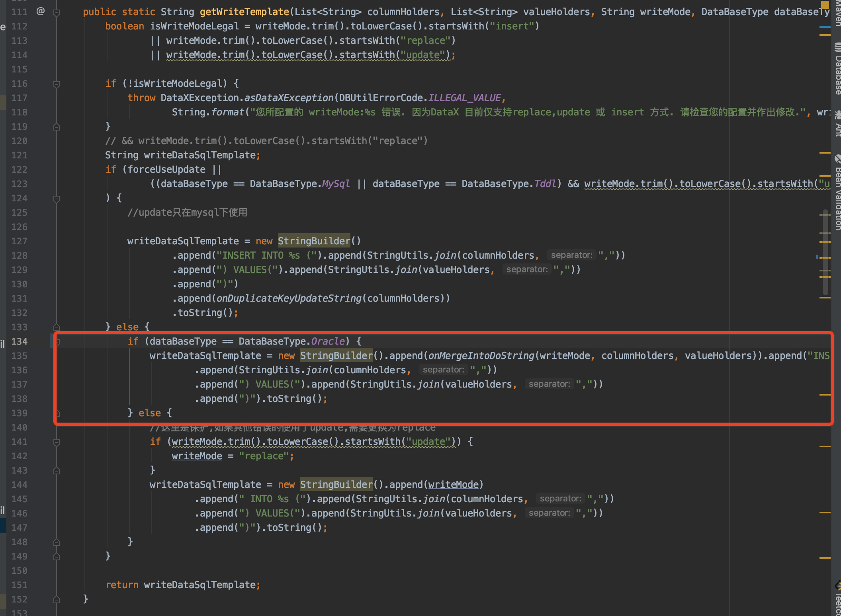Screen dimensions: 841x616
Task: Click line number 134 in the gutter
Action: (x=20, y=341)
